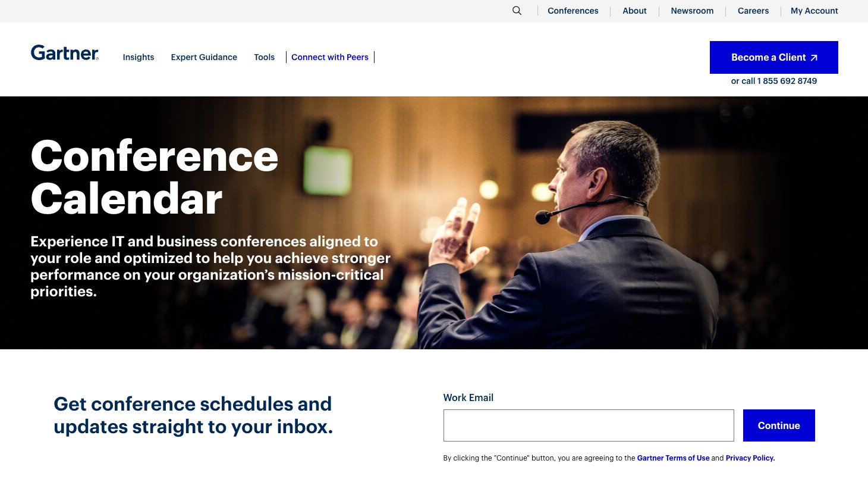Screen dimensions: 868x504
Task: Click the arrow icon on Become a Client
Action: (x=814, y=58)
